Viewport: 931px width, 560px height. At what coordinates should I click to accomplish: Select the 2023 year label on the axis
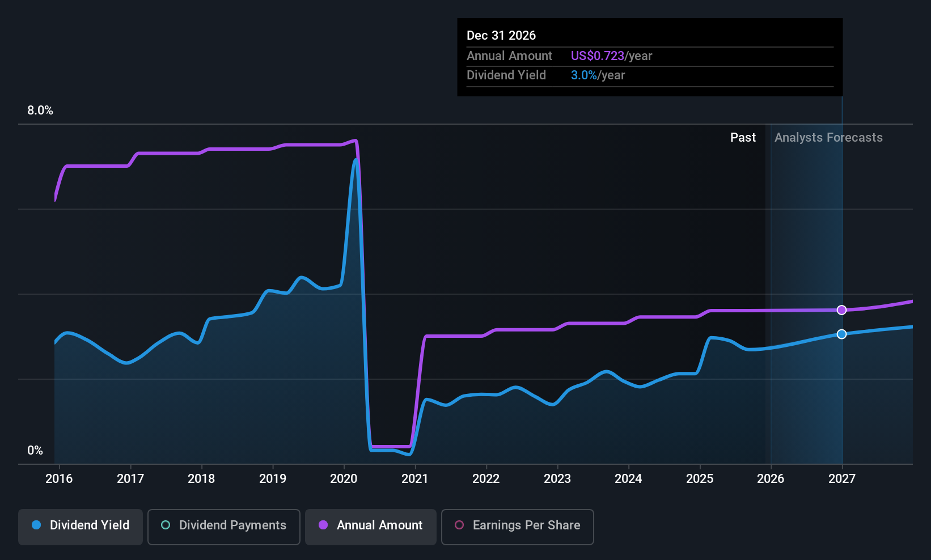557,479
